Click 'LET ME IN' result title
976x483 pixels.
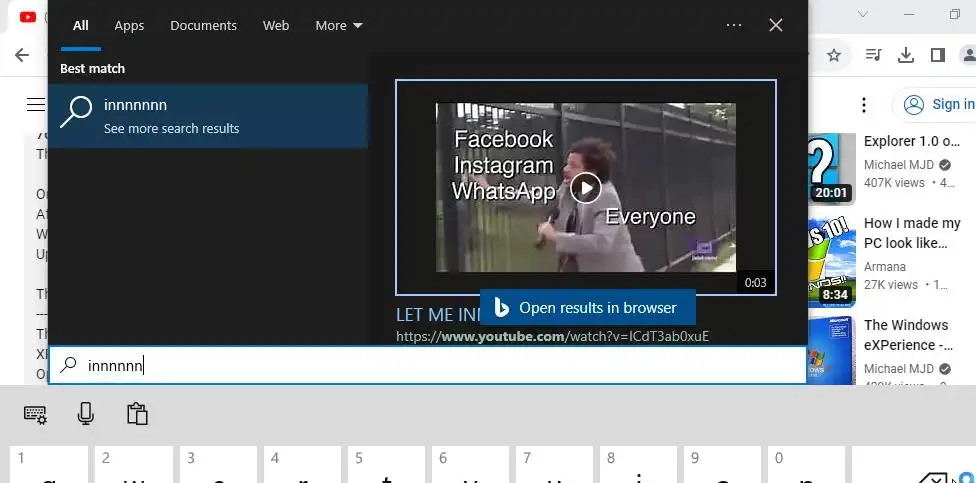click(438, 315)
